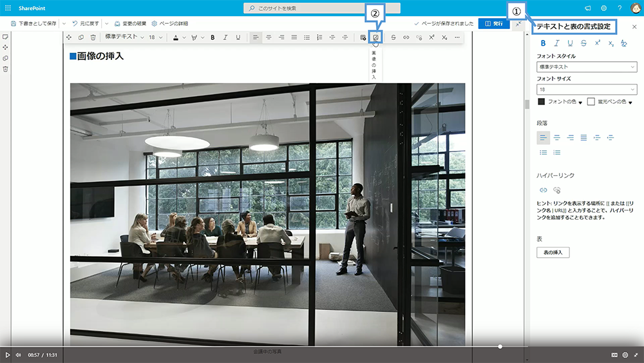Click 元に戻す command
The image size is (644, 363).
tap(86, 24)
